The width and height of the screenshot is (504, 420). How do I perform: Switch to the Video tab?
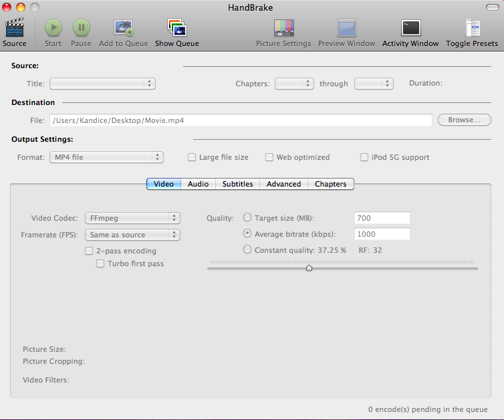coord(164,184)
